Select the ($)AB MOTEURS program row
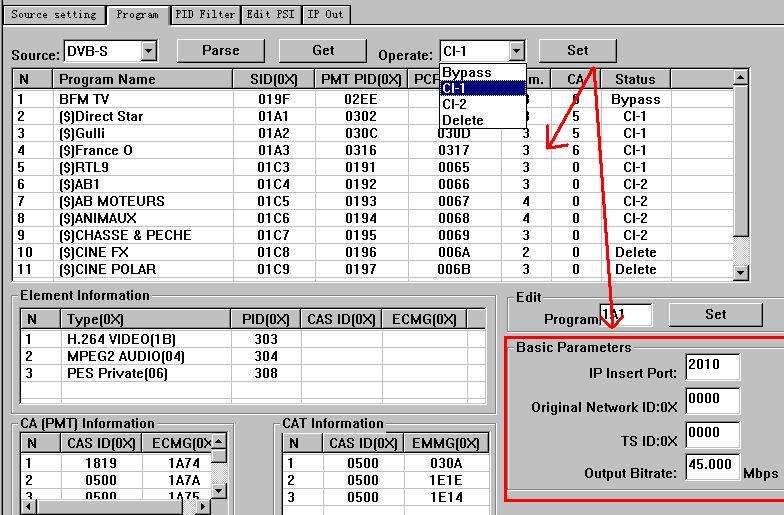The image size is (784, 515). click(x=372, y=201)
